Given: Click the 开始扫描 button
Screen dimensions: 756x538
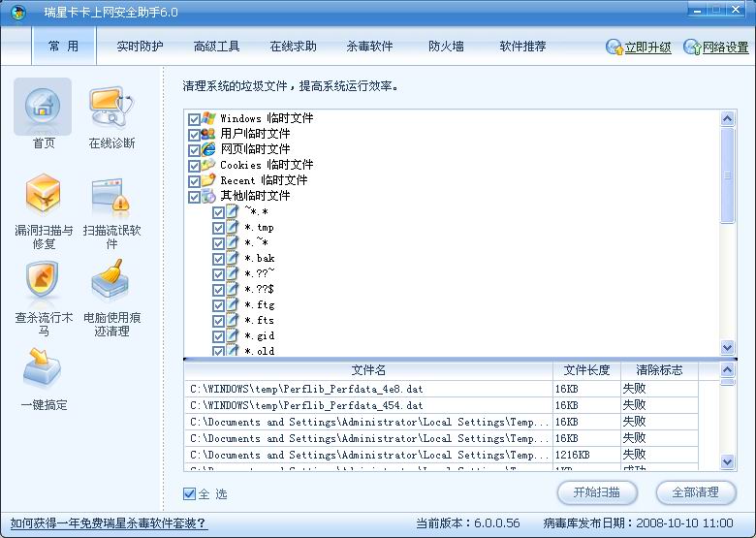Looking at the screenshot, I should click(x=597, y=492).
